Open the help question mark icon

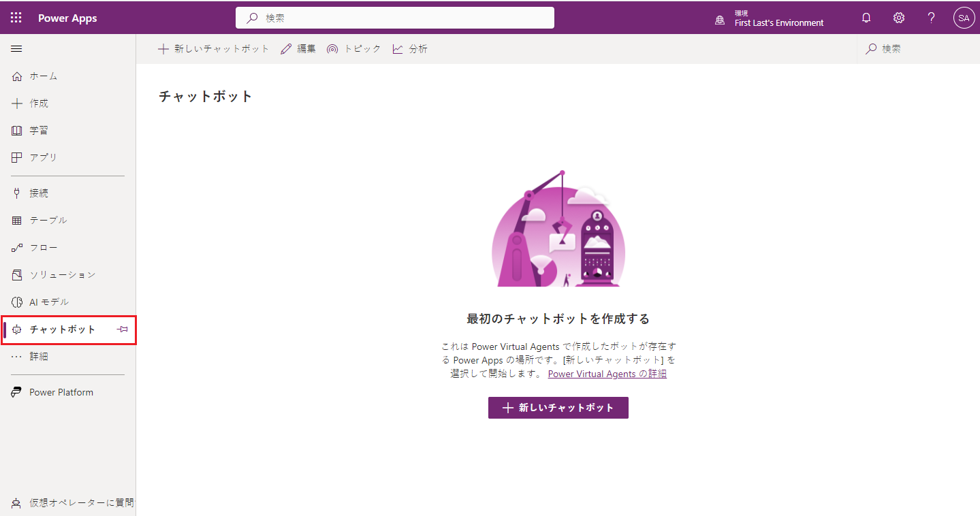pos(932,18)
